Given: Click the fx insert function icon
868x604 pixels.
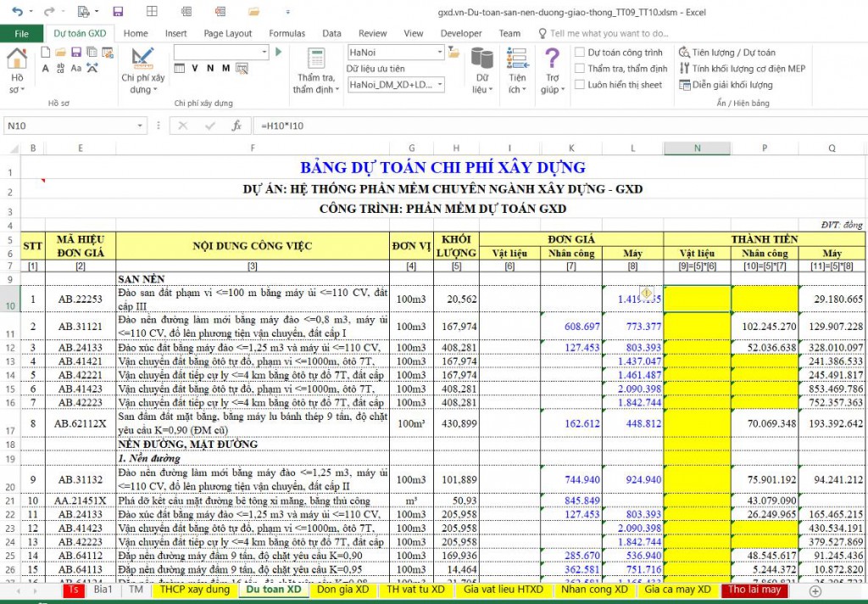Looking at the screenshot, I should click(x=236, y=126).
